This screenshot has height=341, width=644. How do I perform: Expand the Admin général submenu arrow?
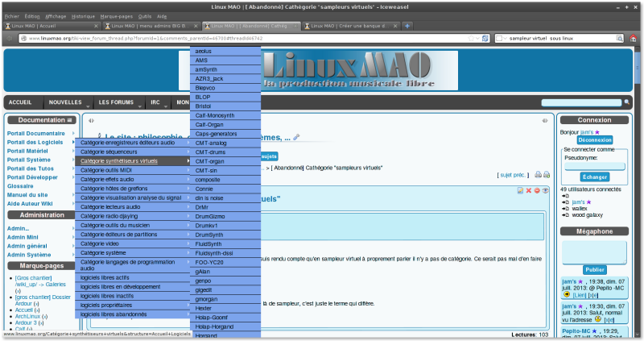(x=73, y=246)
